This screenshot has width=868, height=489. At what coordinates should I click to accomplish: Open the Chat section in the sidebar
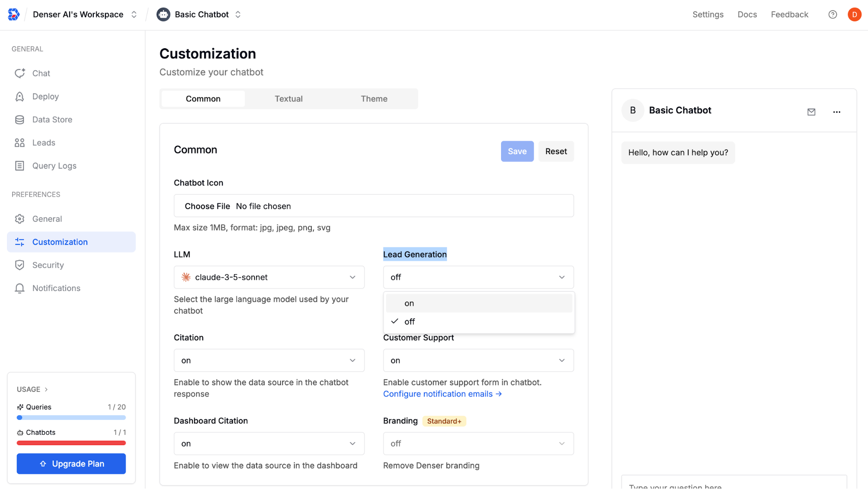(41, 73)
